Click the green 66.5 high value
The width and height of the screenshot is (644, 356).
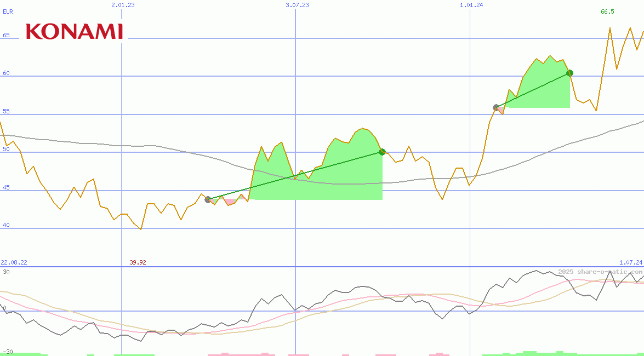coord(607,12)
